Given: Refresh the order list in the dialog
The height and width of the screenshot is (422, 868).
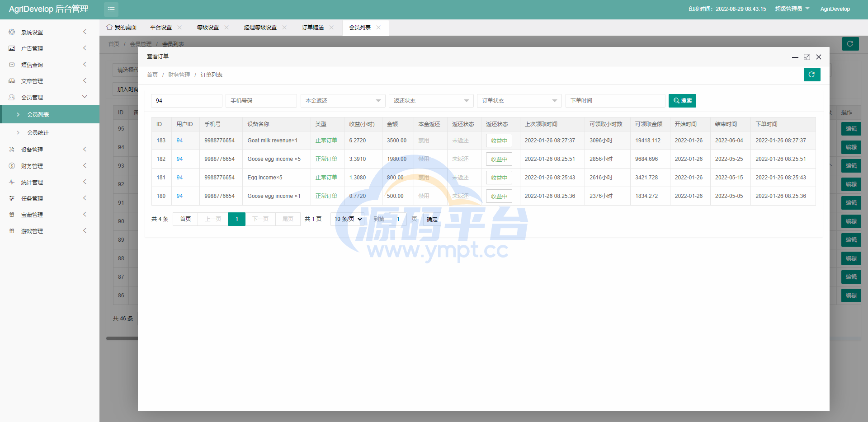Looking at the screenshot, I should click(812, 75).
